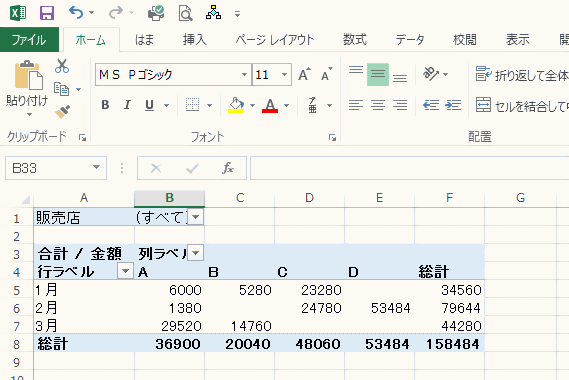
Task: Click wrap text (折り返して全体) button
Action: 522,74
